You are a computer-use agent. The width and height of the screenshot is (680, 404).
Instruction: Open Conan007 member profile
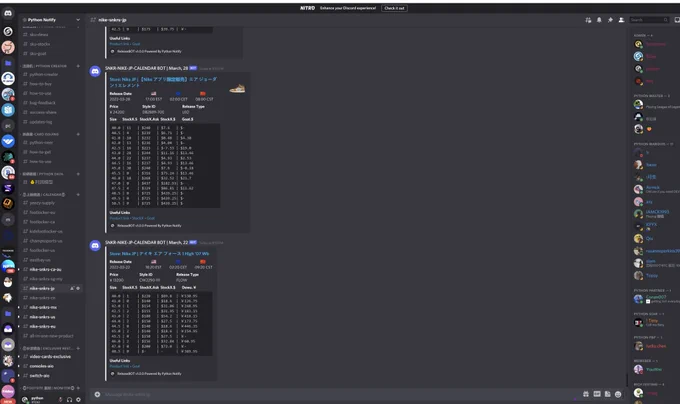[x=656, y=299]
